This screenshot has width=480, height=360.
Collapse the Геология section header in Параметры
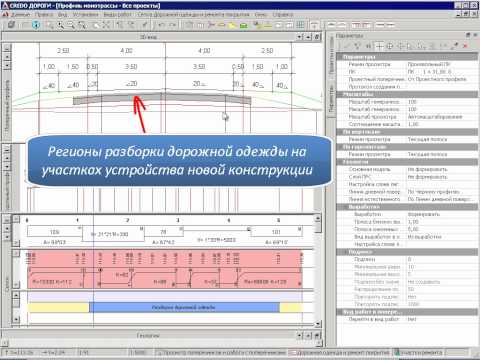(x=407, y=162)
